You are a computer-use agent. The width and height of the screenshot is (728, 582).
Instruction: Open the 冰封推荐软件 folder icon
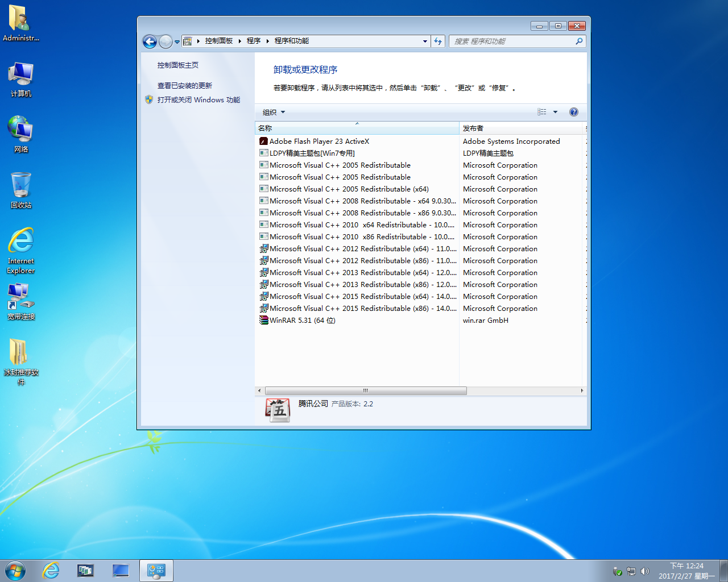click(x=20, y=361)
